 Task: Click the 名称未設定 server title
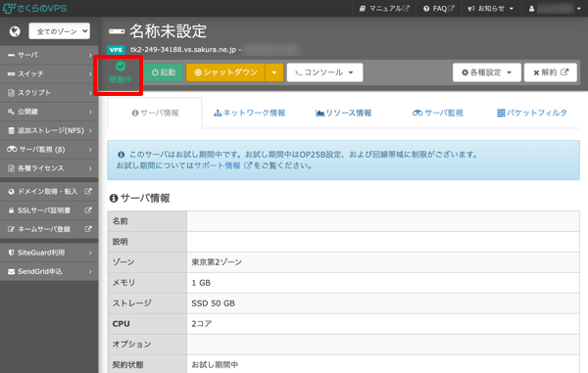tap(168, 31)
